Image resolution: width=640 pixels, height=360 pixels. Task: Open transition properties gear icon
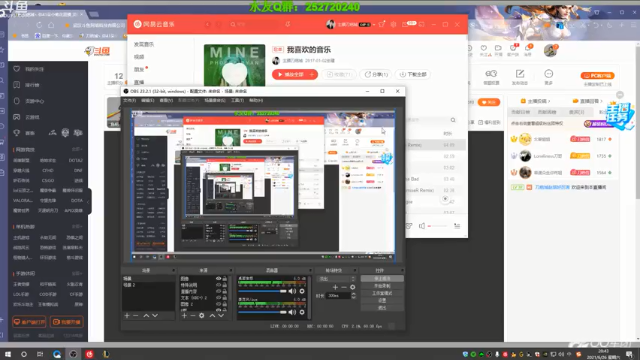[x=352, y=287]
